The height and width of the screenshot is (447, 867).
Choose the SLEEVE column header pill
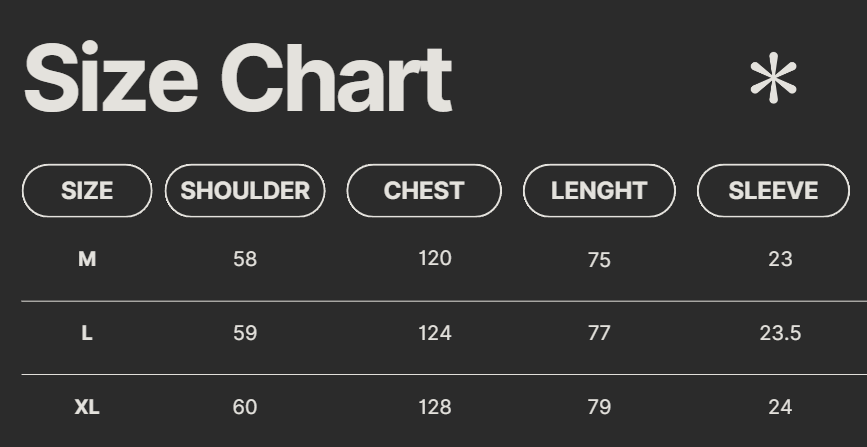773,191
